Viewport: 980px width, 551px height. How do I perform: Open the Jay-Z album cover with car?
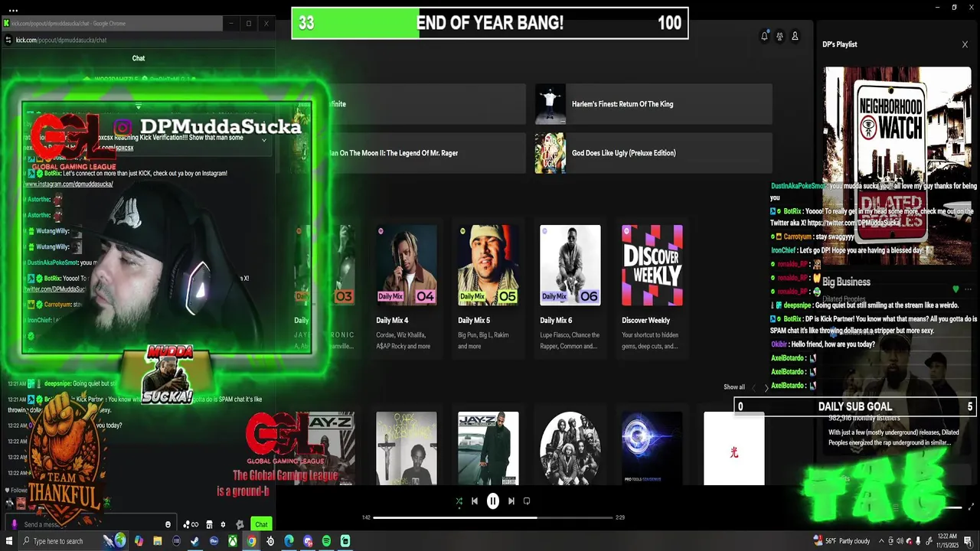pyautogui.click(x=488, y=448)
